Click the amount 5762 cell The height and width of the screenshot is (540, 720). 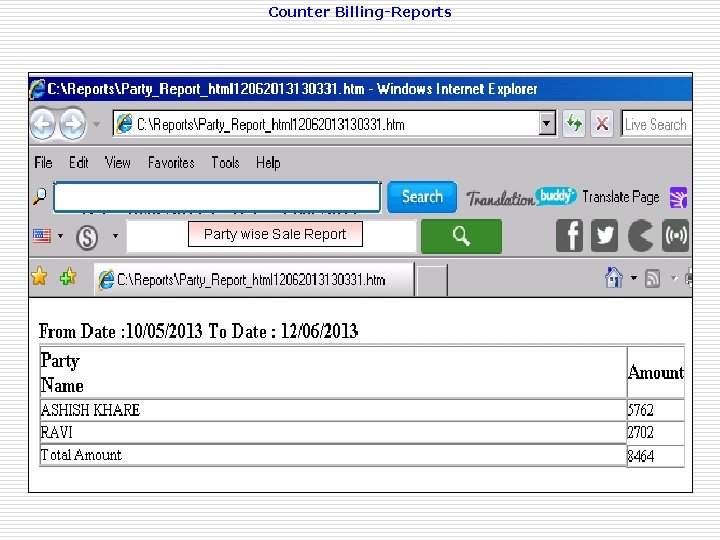click(656, 410)
